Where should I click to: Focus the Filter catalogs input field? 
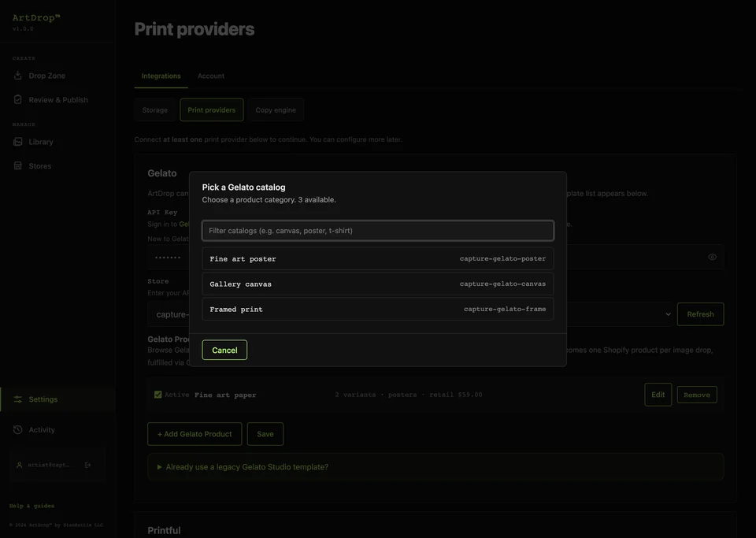coord(378,231)
